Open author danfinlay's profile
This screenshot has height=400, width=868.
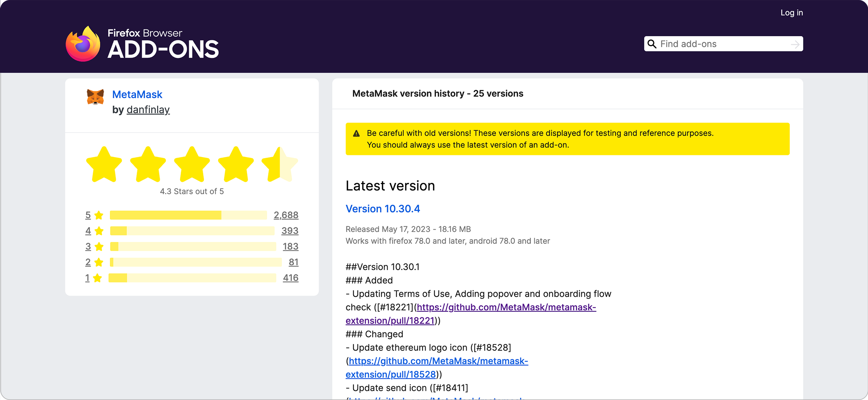[x=148, y=110]
